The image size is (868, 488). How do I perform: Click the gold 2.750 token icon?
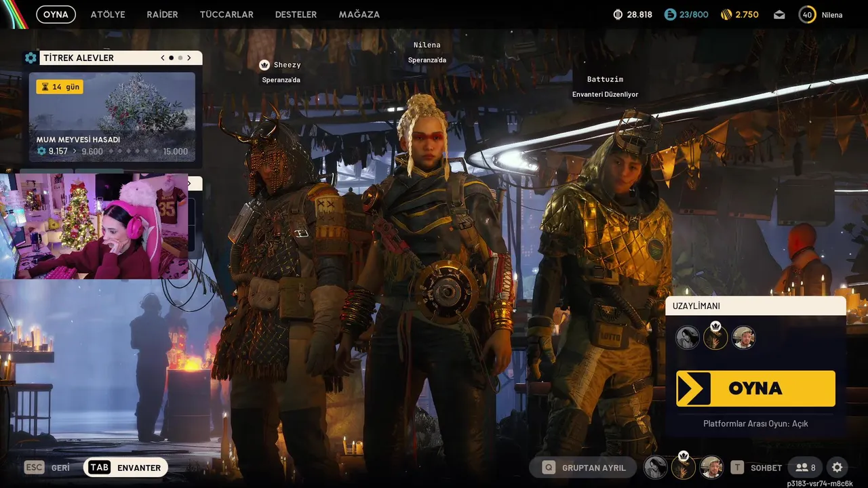[726, 14]
